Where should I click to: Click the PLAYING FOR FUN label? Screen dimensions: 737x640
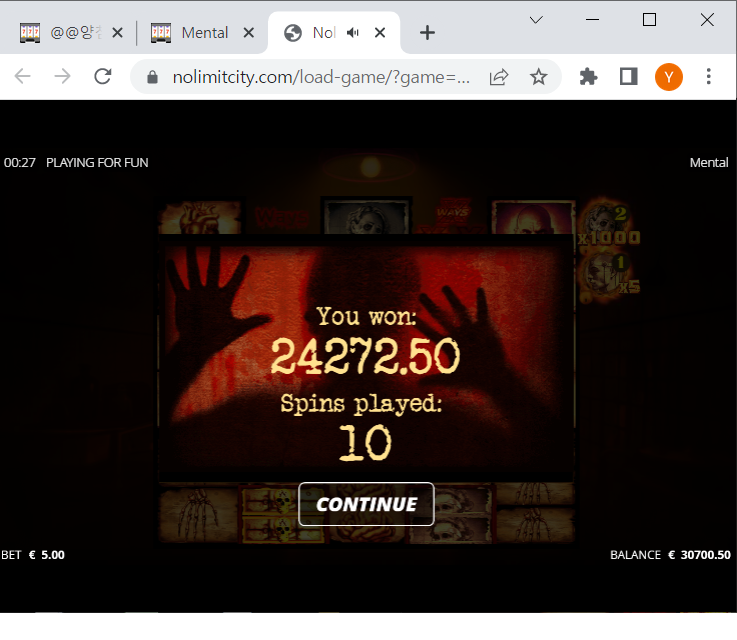pyautogui.click(x=97, y=163)
